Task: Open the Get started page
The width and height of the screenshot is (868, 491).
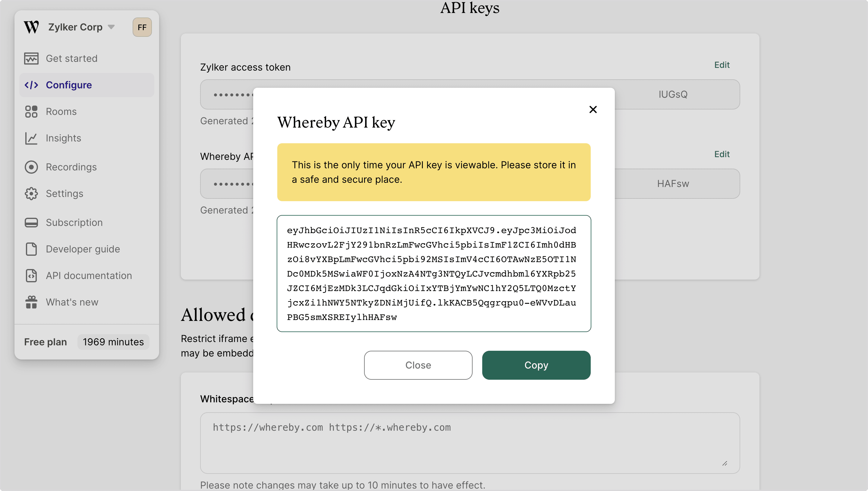Action: pos(71,58)
